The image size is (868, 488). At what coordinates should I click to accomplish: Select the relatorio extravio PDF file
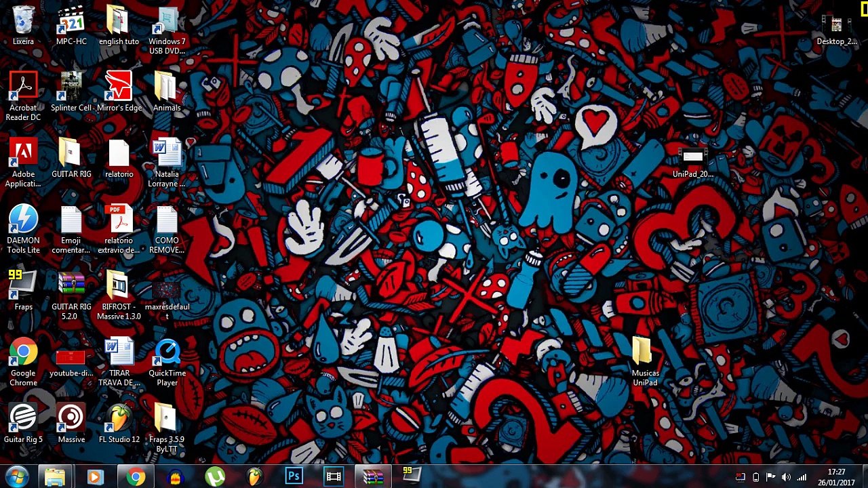119,220
